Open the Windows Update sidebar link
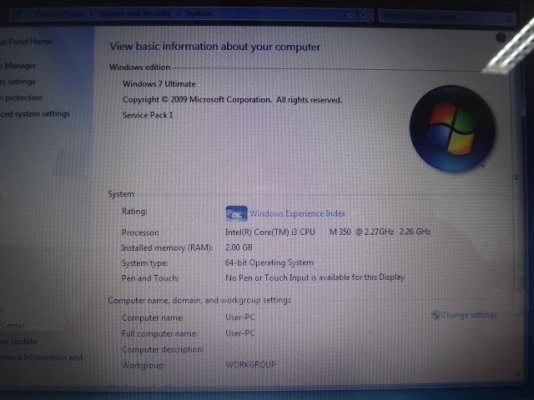 click(18, 341)
